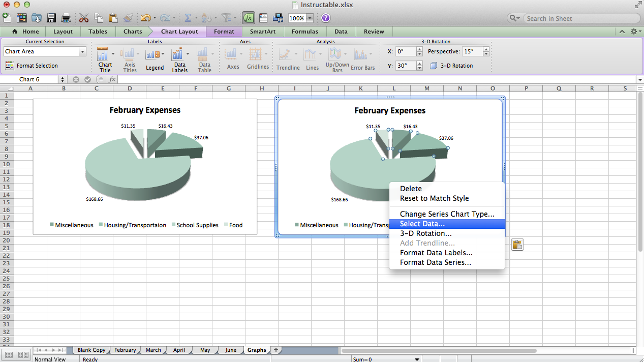Screen dimensions: 644x362
Task: Open the Graphs sheet tab
Action: coord(257,350)
